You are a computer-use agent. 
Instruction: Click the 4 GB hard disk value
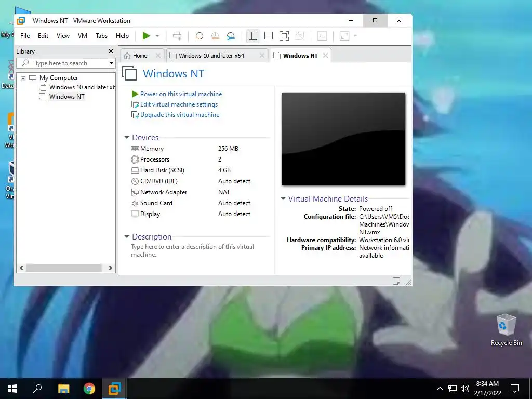(x=224, y=170)
